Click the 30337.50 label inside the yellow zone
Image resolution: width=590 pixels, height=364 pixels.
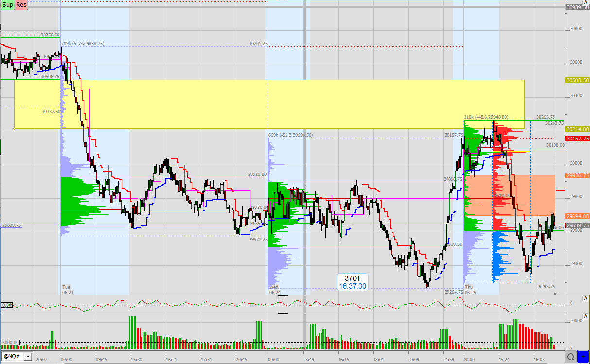pyautogui.click(x=51, y=111)
